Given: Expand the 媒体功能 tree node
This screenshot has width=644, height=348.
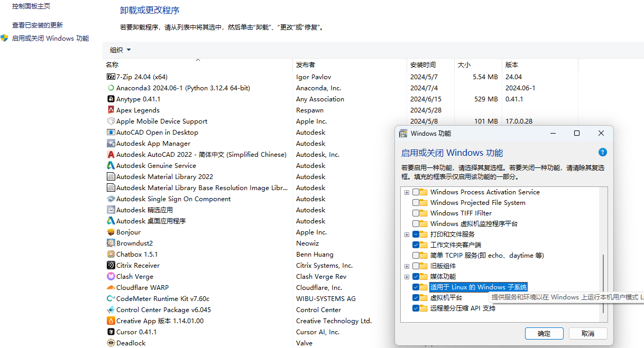Looking at the screenshot, I should coord(407,277).
